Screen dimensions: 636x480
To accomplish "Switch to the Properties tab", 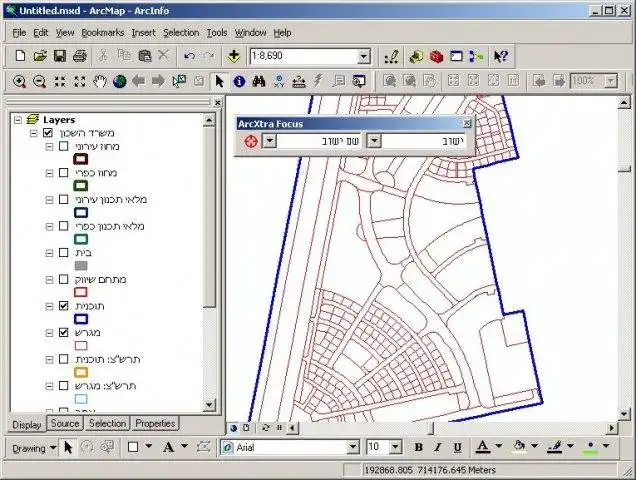I will pos(155,424).
